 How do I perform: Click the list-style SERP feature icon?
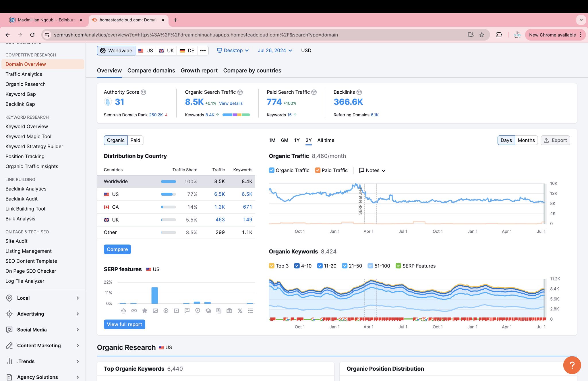tap(251, 311)
